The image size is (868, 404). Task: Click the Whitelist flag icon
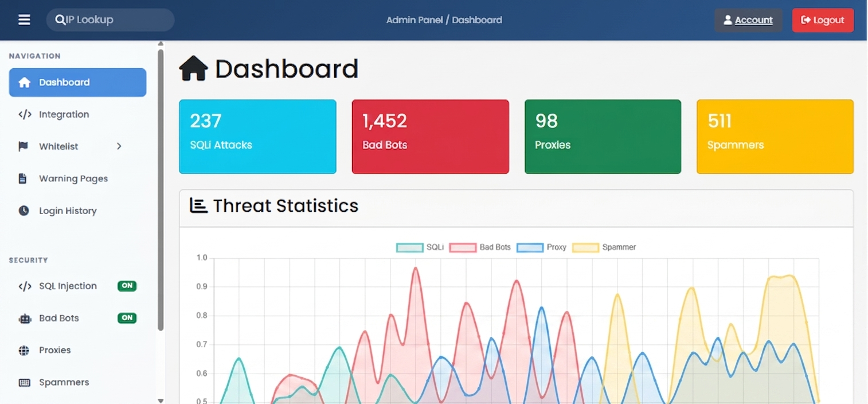[x=24, y=146]
